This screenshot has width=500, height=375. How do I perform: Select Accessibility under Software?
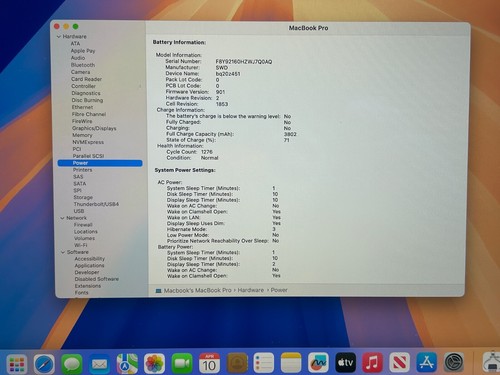point(90,259)
